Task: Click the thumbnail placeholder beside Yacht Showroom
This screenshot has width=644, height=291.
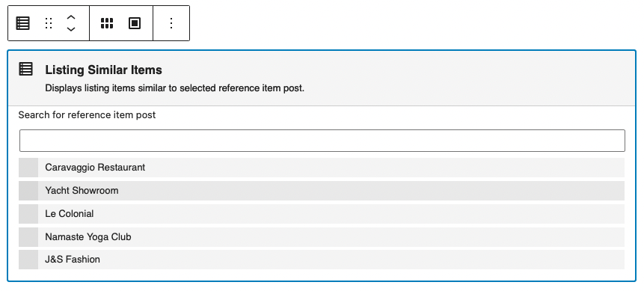Action: [28, 191]
